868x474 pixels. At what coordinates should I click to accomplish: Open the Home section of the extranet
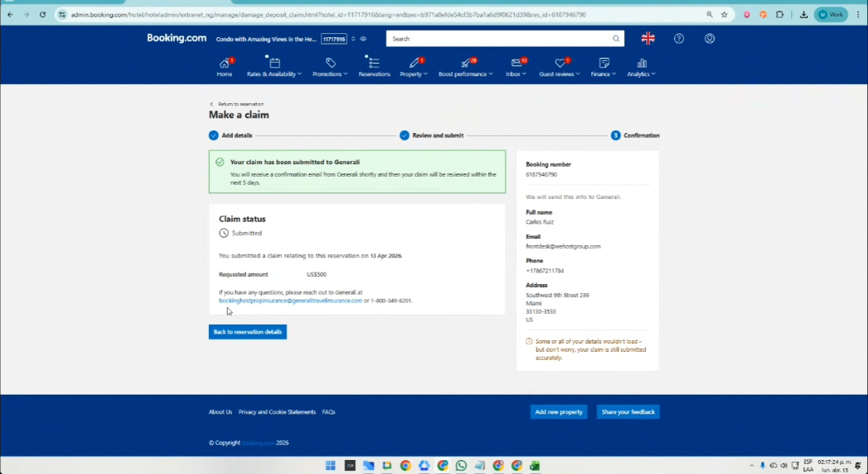224,67
